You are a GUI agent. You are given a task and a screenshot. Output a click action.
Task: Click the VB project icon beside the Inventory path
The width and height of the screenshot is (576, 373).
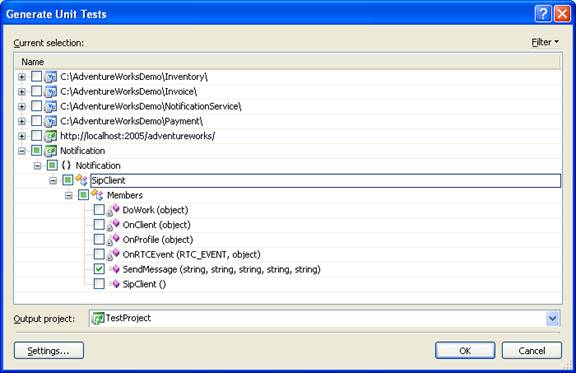click(51, 76)
